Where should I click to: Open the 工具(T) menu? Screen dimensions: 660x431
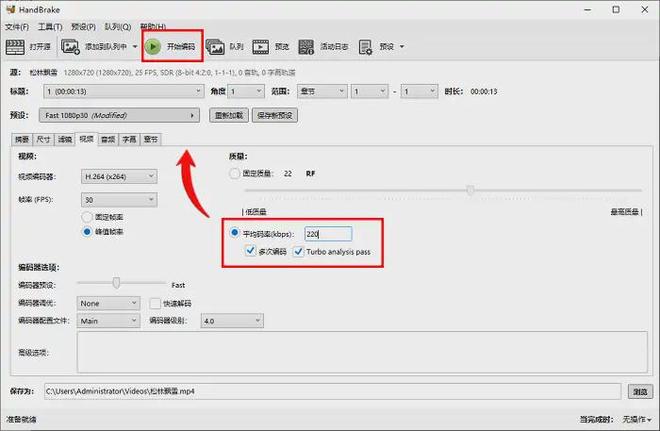[x=50, y=27]
